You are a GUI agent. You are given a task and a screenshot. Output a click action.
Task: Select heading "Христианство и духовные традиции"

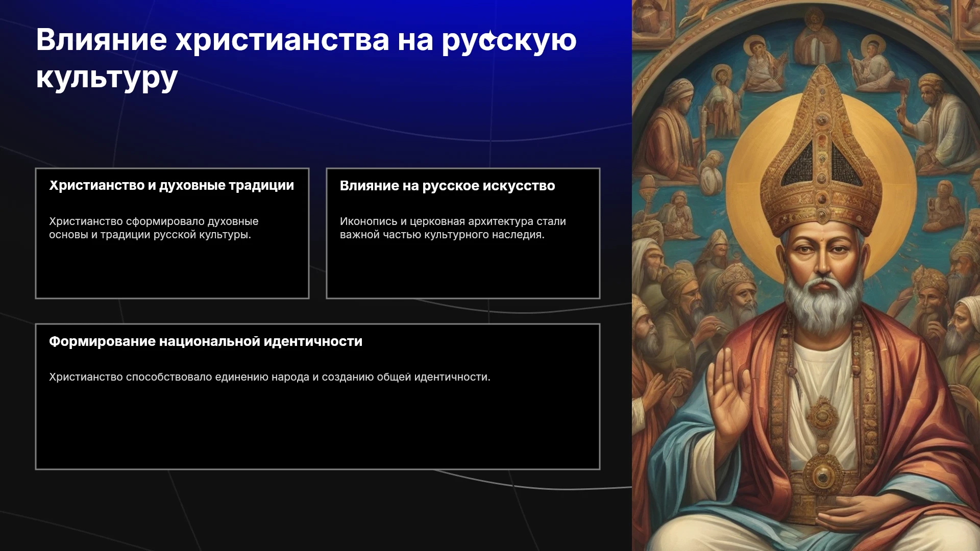click(x=171, y=186)
